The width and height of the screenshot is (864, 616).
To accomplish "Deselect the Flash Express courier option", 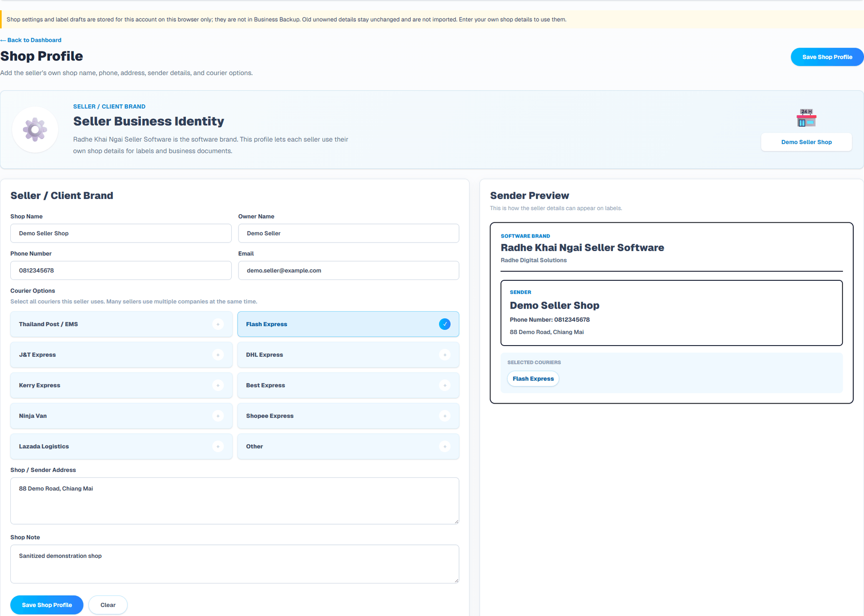I will tap(348, 324).
